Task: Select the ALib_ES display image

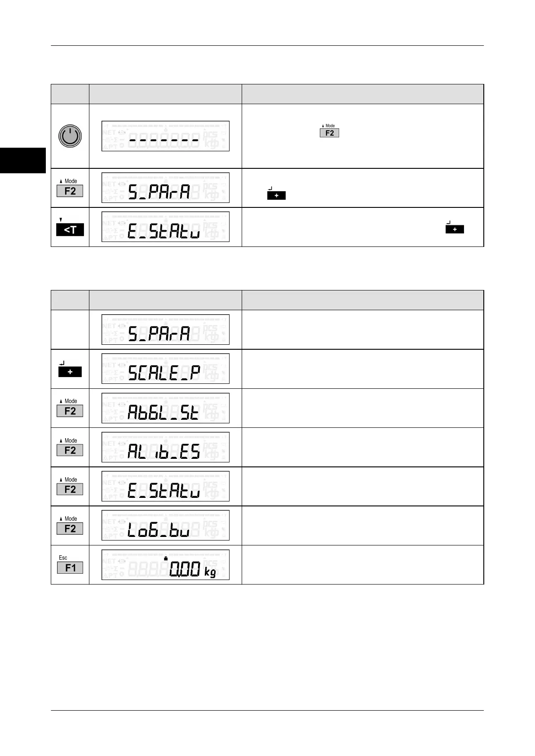Action: coord(165,447)
